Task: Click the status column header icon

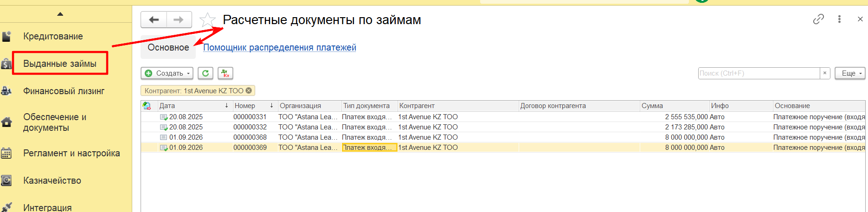Action: tap(147, 106)
